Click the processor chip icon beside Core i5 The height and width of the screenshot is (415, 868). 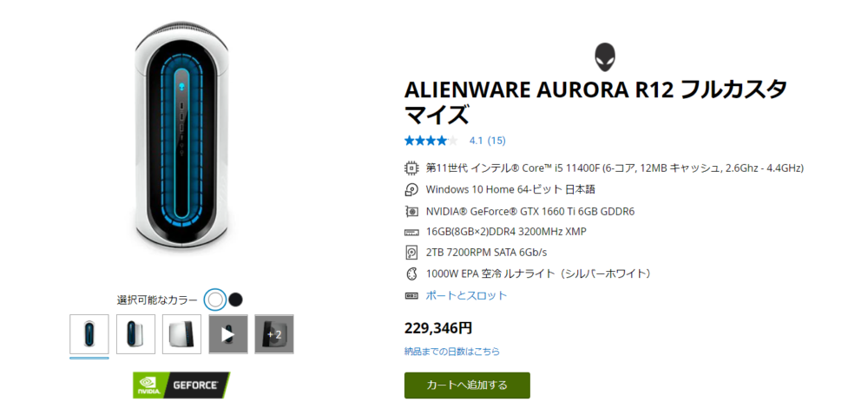coord(411,167)
